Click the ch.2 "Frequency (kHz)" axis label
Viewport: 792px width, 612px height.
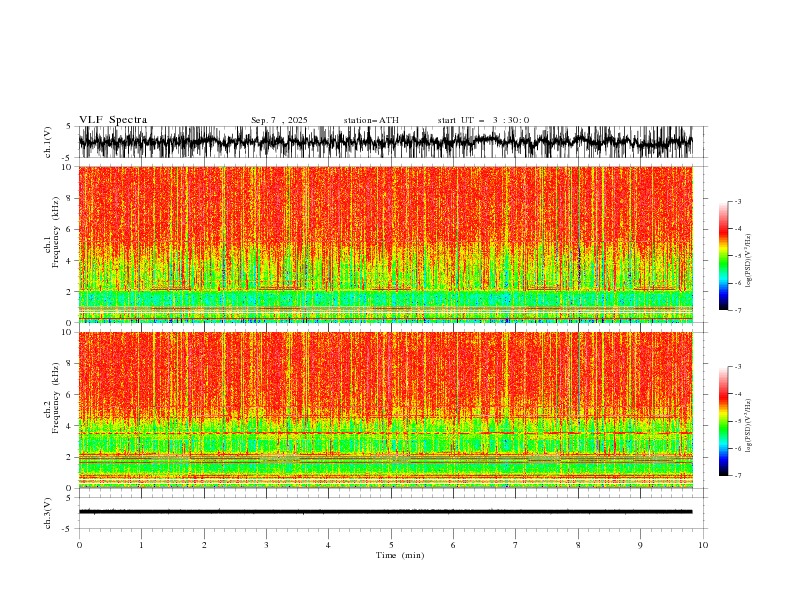[x=55, y=398]
